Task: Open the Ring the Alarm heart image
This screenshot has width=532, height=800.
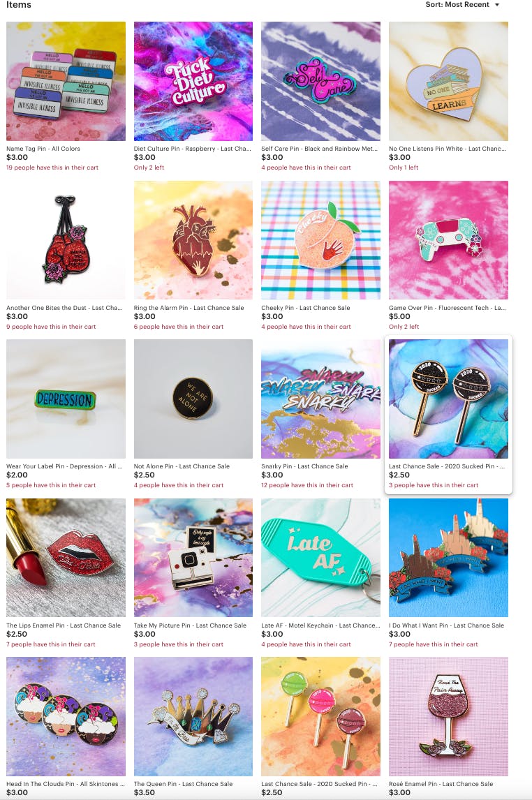Action: [193, 240]
